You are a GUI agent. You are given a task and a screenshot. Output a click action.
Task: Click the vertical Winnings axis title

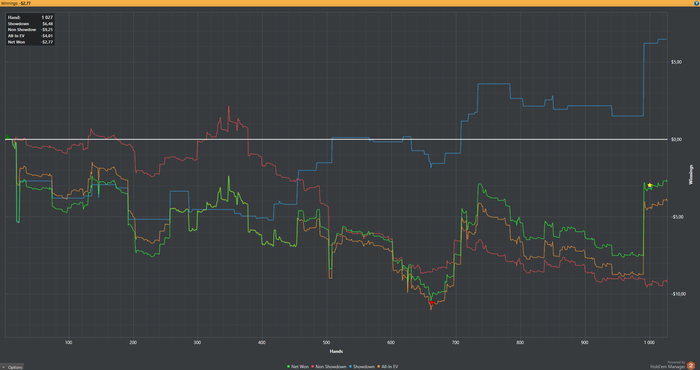click(x=691, y=175)
